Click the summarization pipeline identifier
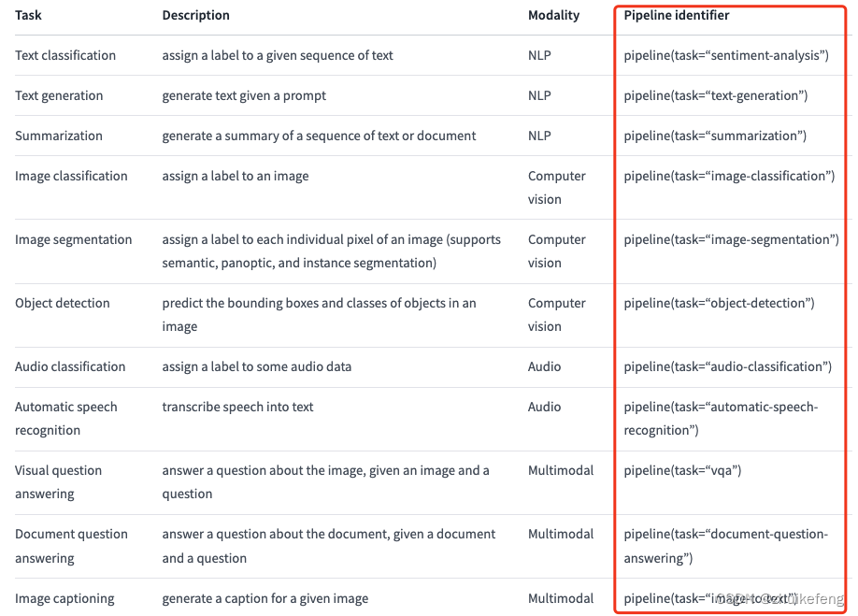858x616 pixels. pyautogui.click(x=715, y=136)
